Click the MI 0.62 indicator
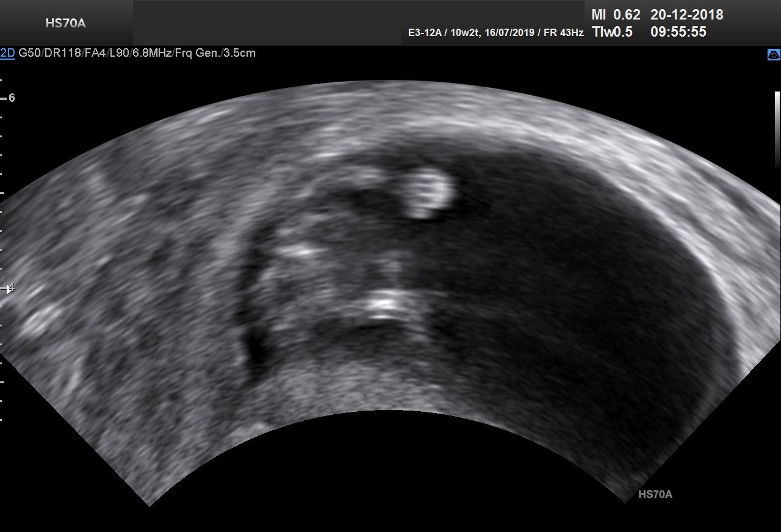Viewport: 781px width, 532px height. click(615, 15)
